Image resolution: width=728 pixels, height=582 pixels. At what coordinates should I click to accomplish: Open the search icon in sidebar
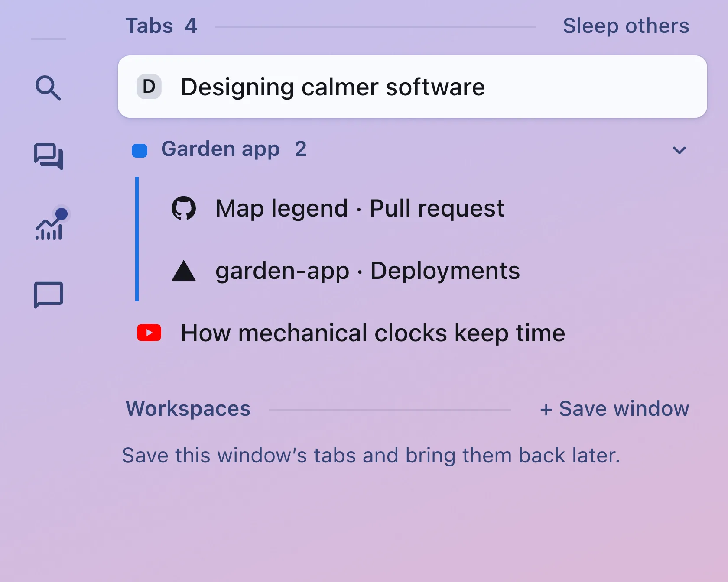tap(48, 88)
